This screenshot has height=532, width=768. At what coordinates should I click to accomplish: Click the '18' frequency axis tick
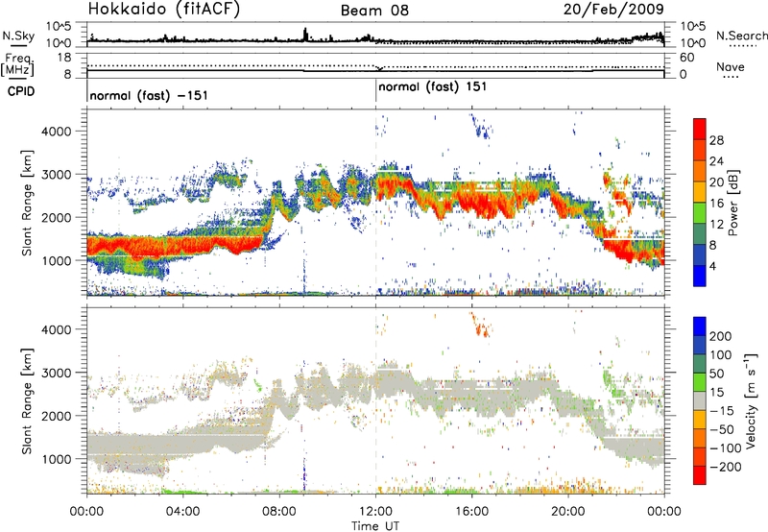click(64, 58)
